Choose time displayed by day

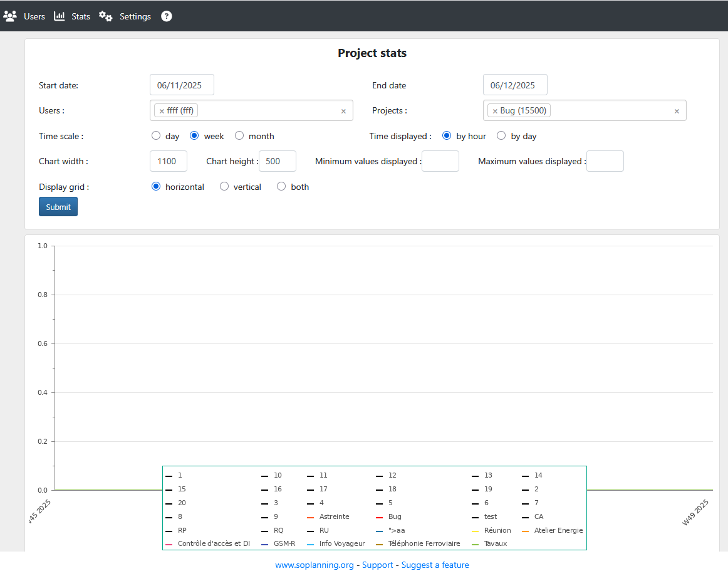tap(501, 136)
